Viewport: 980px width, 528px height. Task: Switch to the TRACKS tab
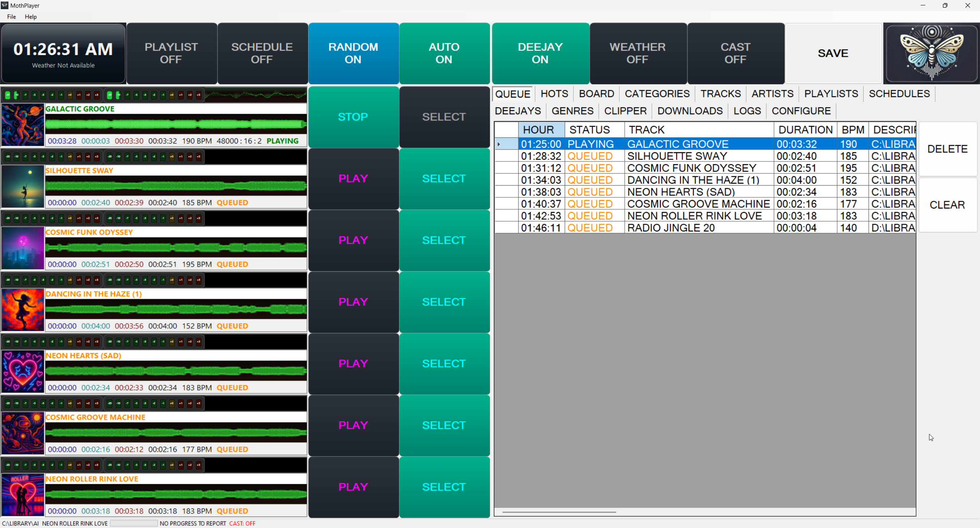[x=720, y=93]
